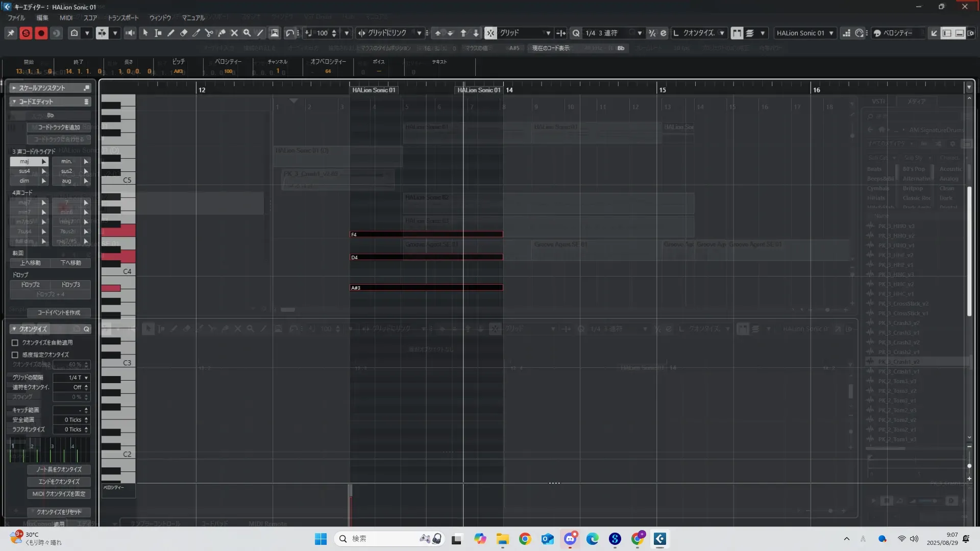Click the red Record in Editor button

[x=41, y=33]
